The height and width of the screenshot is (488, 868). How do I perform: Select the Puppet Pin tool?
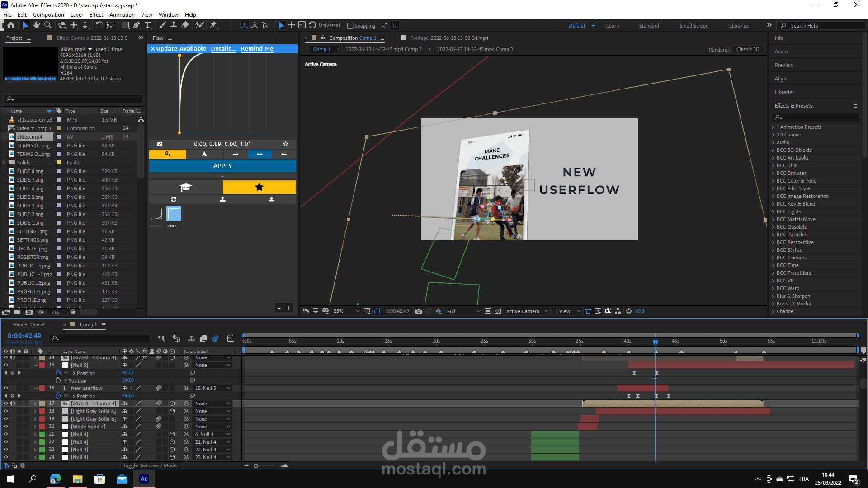pos(213,25)
